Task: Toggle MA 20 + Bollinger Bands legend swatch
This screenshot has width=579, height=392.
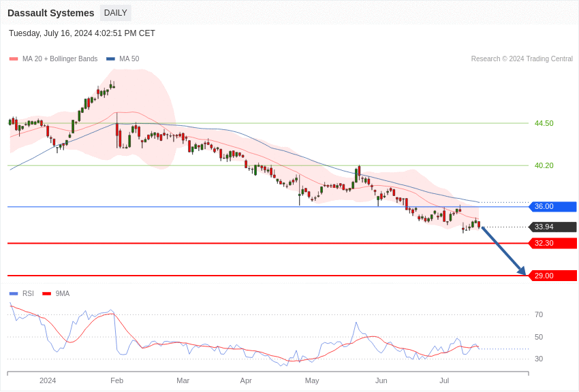Action: 14,59
